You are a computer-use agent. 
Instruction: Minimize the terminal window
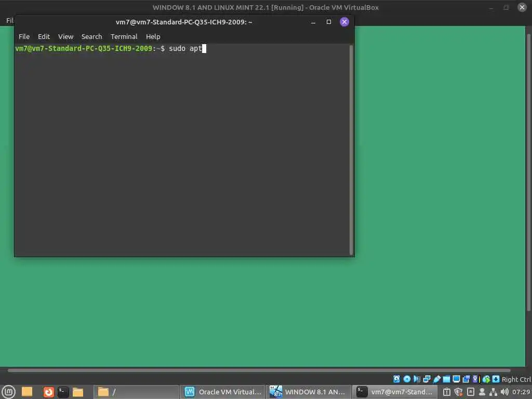[x=313, y=22]
